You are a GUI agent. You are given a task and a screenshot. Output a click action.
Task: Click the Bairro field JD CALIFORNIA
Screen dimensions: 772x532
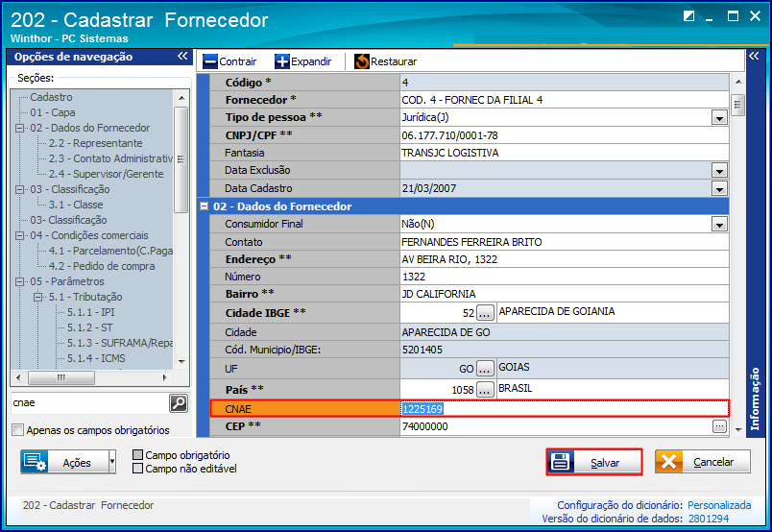tap(565, 294)
